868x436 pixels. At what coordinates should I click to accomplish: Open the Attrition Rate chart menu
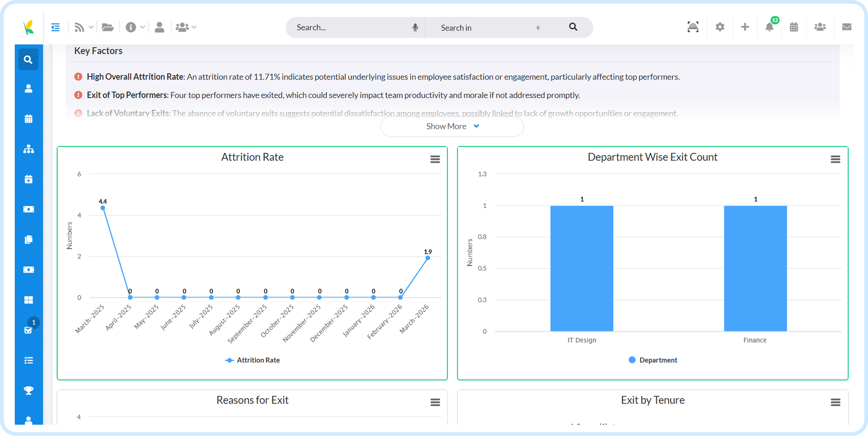[435, 159]
